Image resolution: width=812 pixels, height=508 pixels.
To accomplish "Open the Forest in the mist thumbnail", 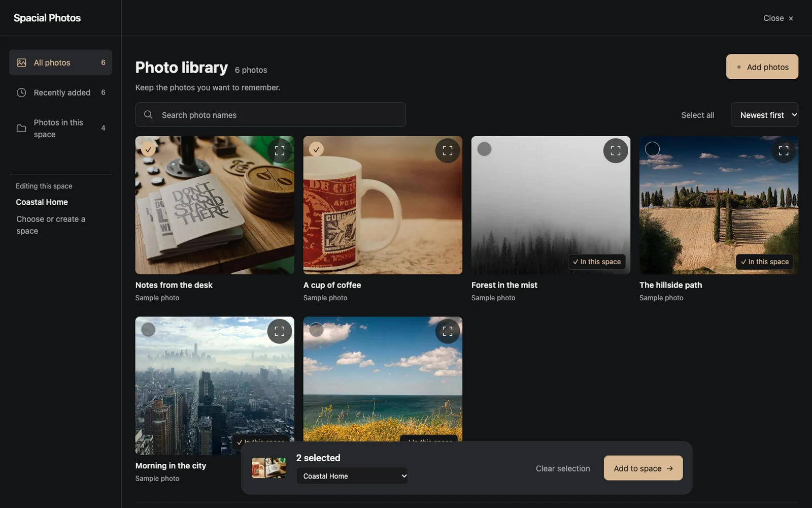I will 551,205.
